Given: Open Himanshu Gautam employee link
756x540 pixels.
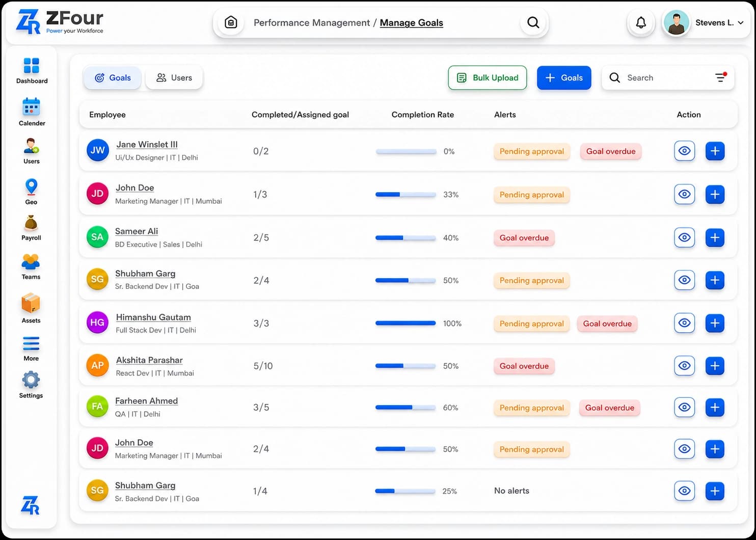Looking at the screenshot, I should 153,317.
